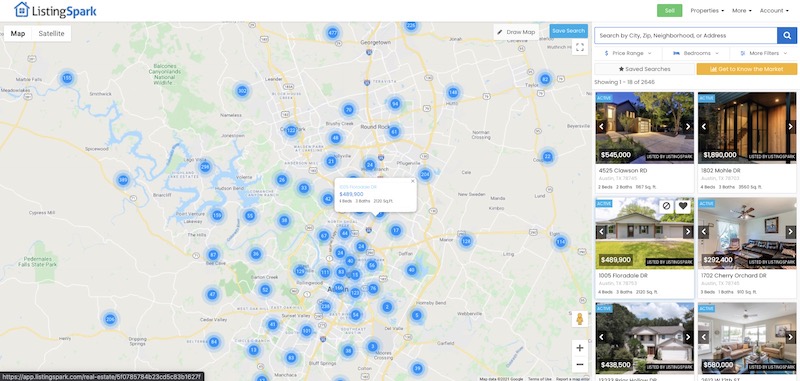Image resolution: width=800 pixels, height=381 pixels.
Task: Click the blue search magnifier button
Action: (787, 36)
